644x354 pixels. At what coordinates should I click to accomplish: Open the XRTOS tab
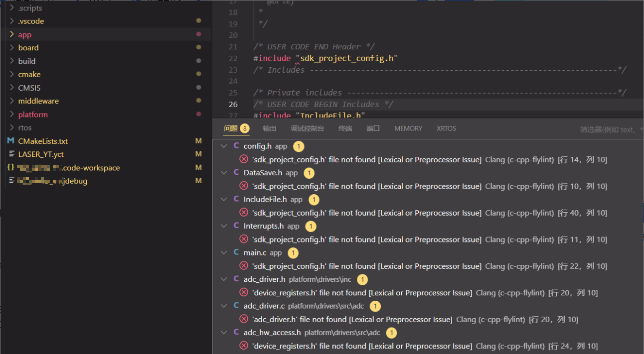[x=446, y=128]
